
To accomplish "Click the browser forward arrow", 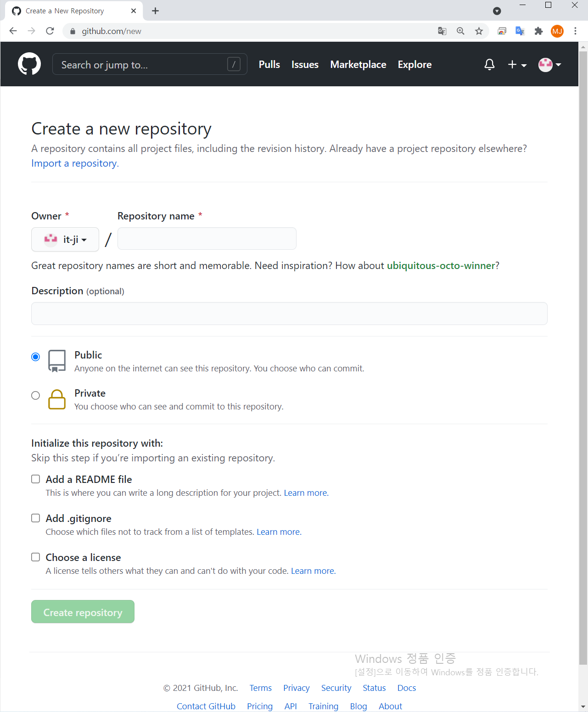I will pyautogui.click(x=31, y=31).
